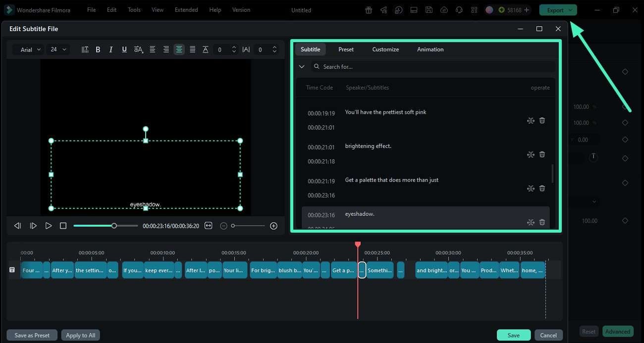Split the 'brightening effect.' subtitle
The image size is (644, 343).
click(x=531, y=154)
